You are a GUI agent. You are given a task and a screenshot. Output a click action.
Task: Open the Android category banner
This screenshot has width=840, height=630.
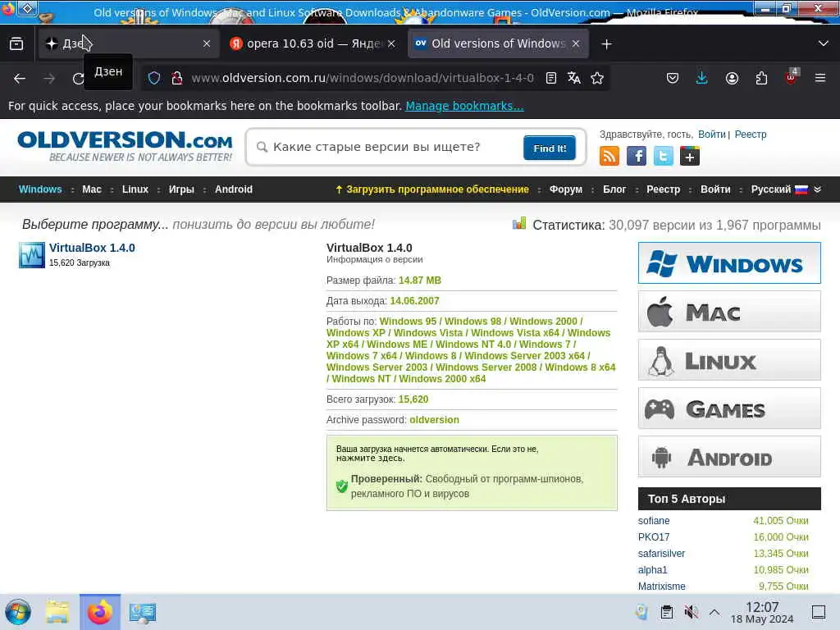[729, 456]
